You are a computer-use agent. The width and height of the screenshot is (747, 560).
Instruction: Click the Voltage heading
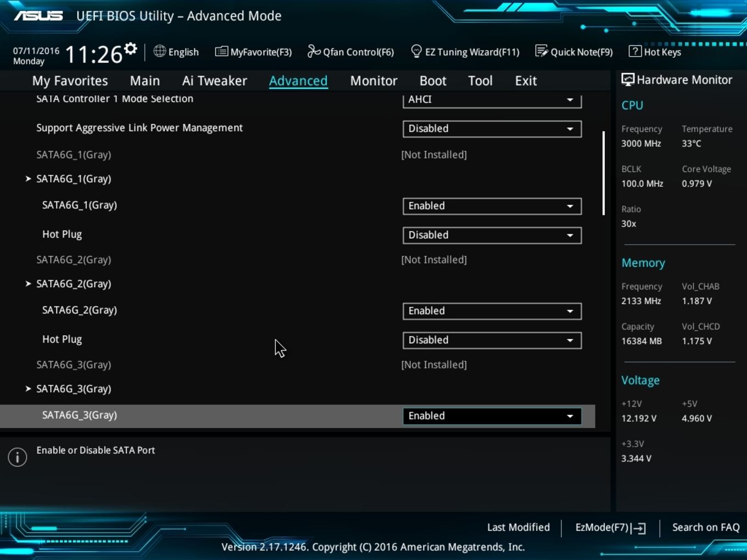pos(640,380)
